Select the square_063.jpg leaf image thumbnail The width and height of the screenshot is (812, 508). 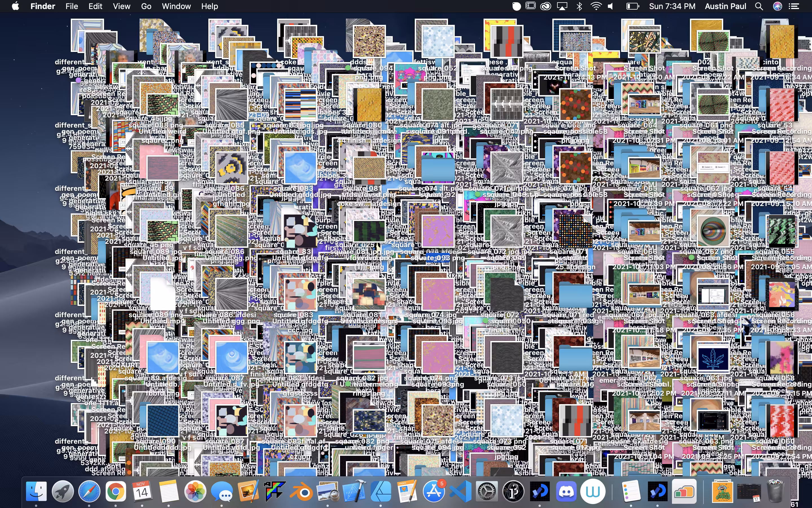pos(713,357)
